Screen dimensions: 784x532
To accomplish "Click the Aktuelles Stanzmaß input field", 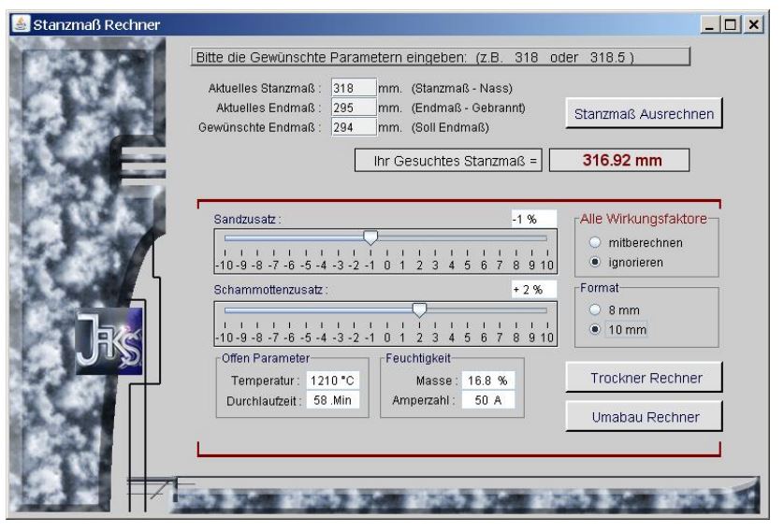I will pyautogui.click(x=353, y=89).
